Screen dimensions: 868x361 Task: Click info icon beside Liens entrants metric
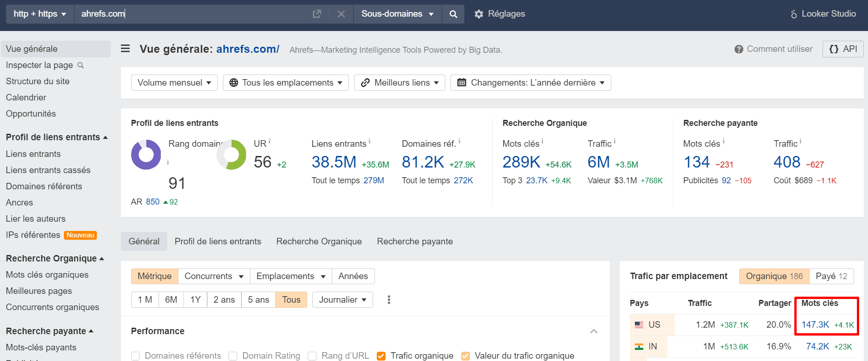[369, 141]
